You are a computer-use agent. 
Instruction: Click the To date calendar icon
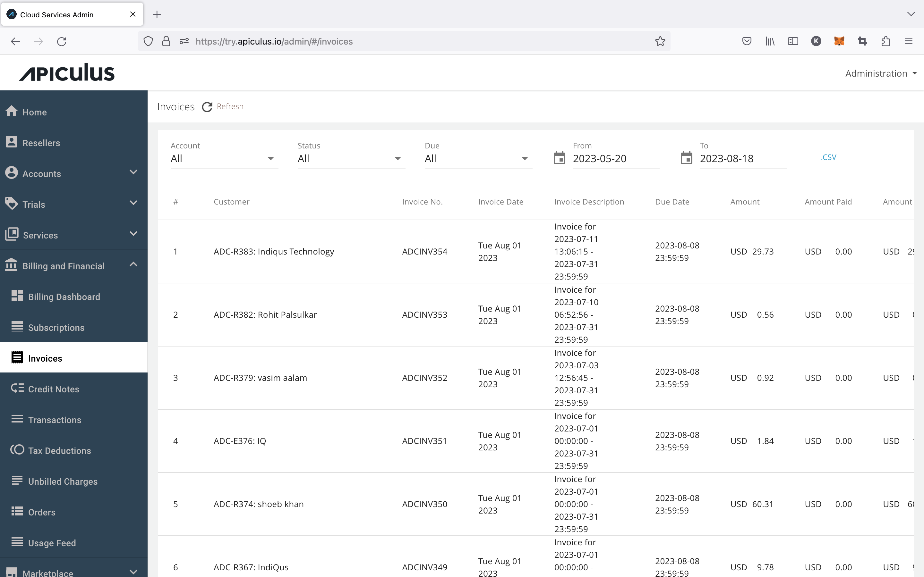pos(686,158)
